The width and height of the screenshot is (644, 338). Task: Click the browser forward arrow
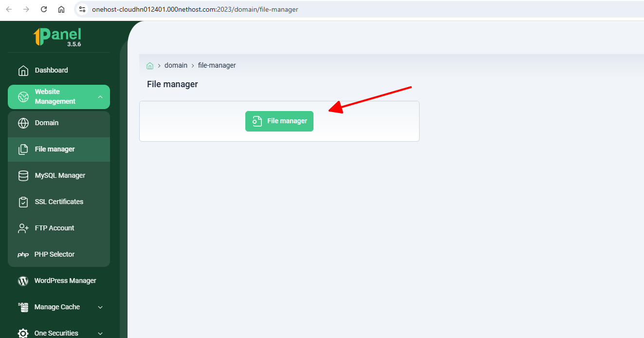click(26, 9)
